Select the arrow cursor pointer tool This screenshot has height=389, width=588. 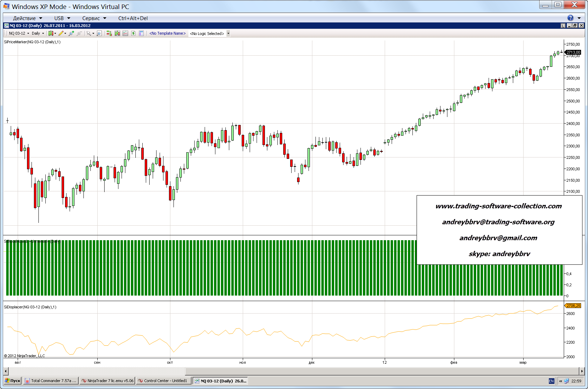pos(89,34)
